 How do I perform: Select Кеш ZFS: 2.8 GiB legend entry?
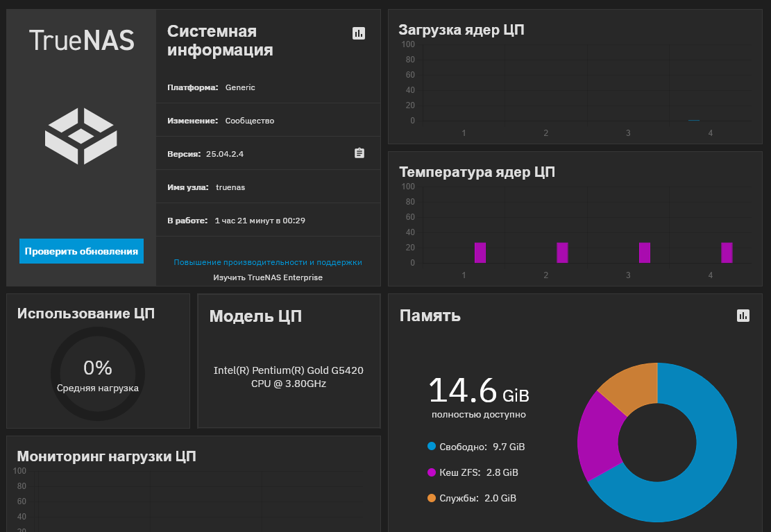point(473,472)
